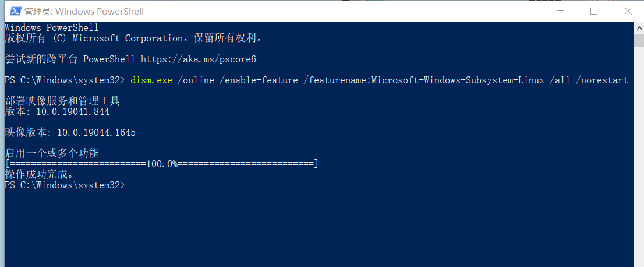The image size is (644, 267).
Task: Click the yellow dism.exe command word
Action: point(151,80)
